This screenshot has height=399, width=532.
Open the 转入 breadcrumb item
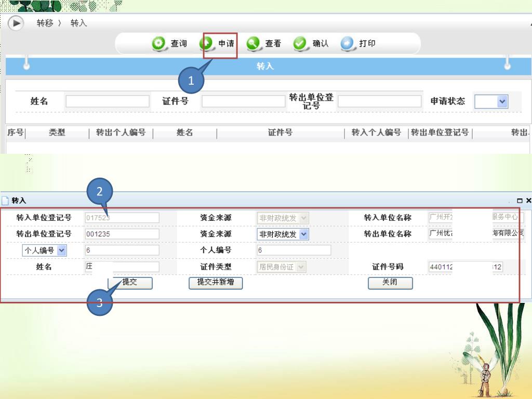tap(79, 23)
